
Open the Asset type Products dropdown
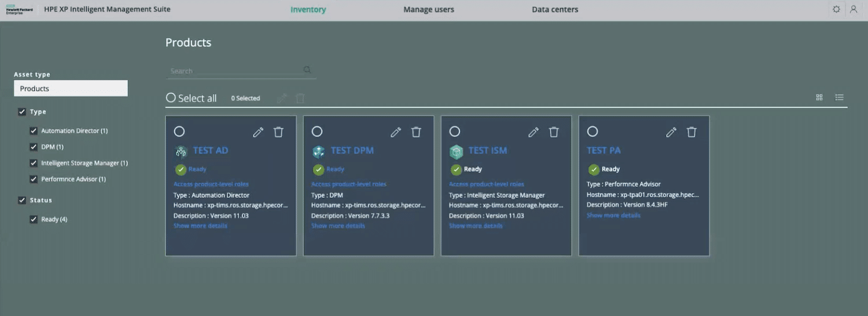click(71, 89)
